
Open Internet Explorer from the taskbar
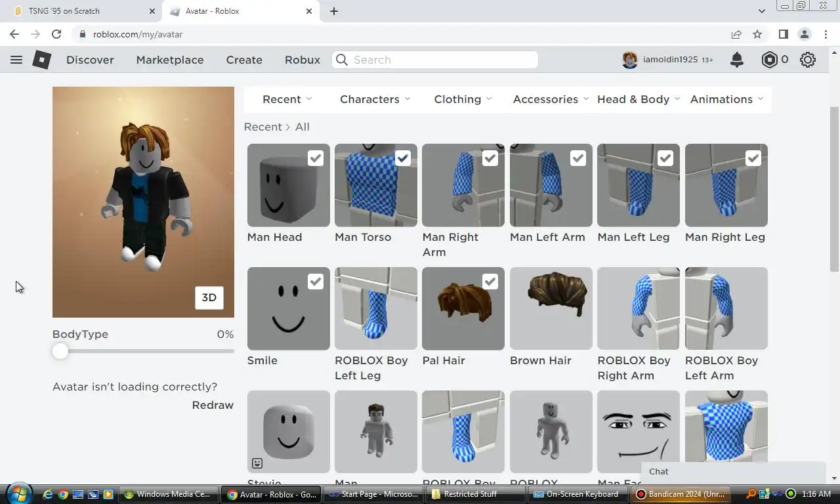coord(48,494)
